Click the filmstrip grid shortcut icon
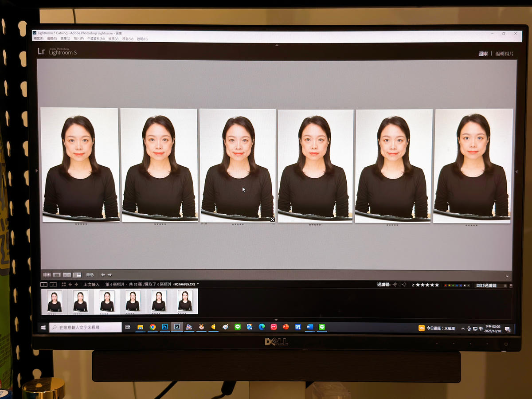Image resolution: width=532 pixels, height=399 pixels. [x=63, y=284]
